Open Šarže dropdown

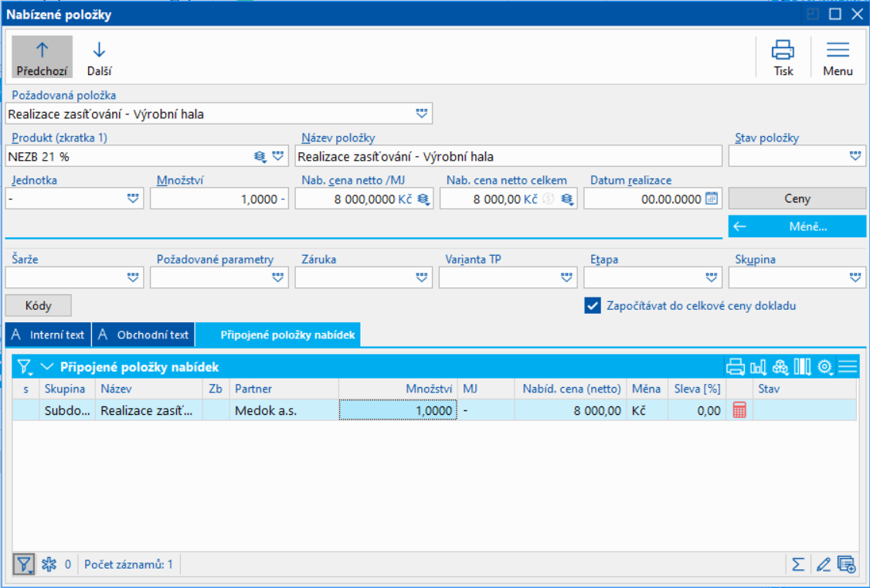click(x=133, y=277)
